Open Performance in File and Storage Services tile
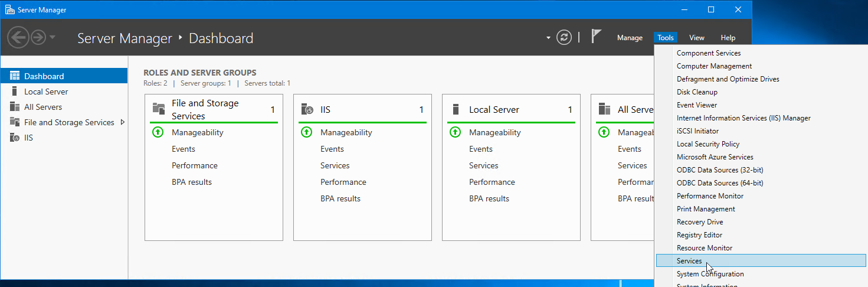Image resolution: width=868 pixels, height=287 pixels. 195,165
